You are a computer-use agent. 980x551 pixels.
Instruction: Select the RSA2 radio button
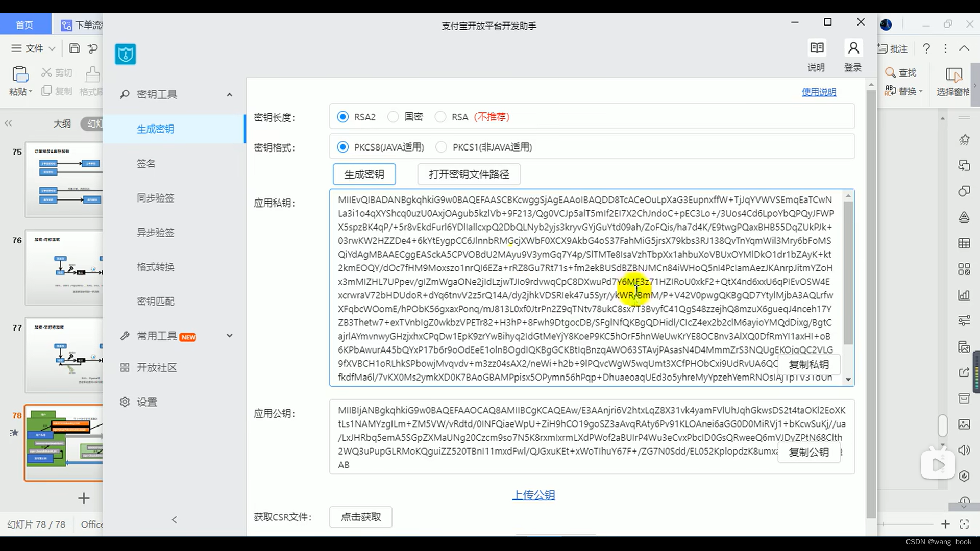click(x=343, y=117)
